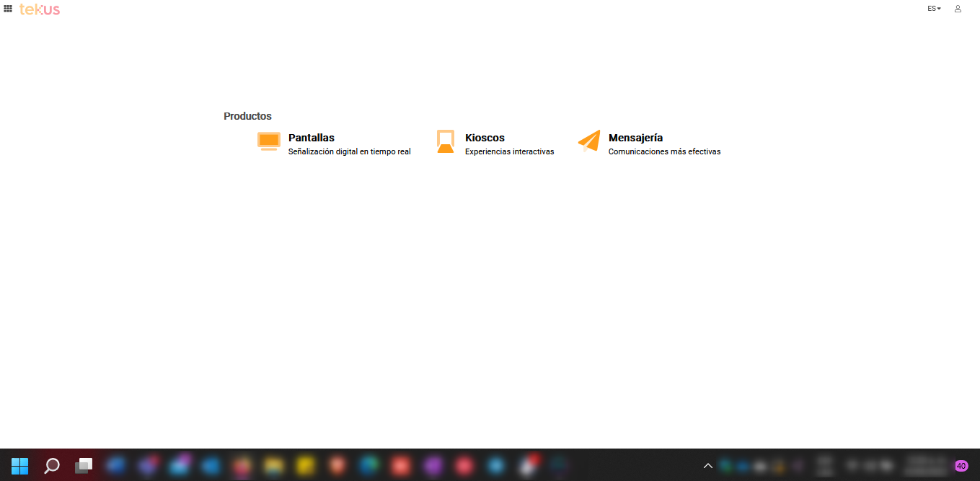
Task: Click the tekus logo
Action: [40, 9]
